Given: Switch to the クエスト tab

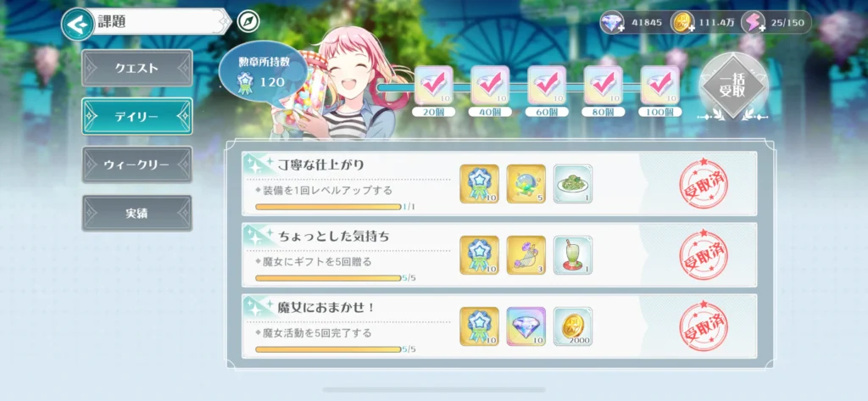Looking at the screenshot, I should pyautogui.click(x=137, y=68).
